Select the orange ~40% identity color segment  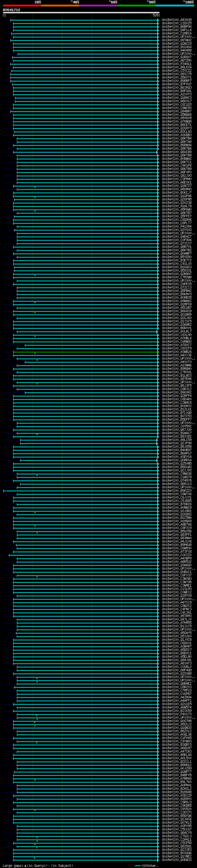pyautogui.click(x=60, y=6)
